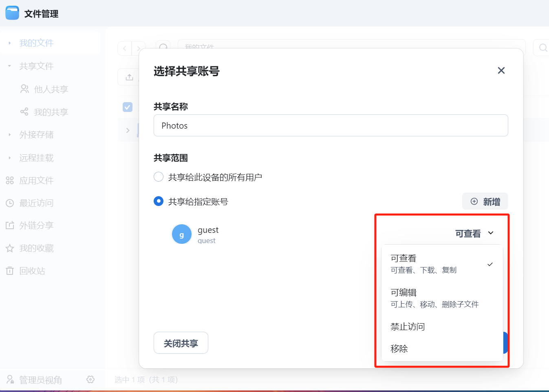549x392 pixels.
Task: Expand the 外接存储 tree arrow
Action: coord(9,134)
